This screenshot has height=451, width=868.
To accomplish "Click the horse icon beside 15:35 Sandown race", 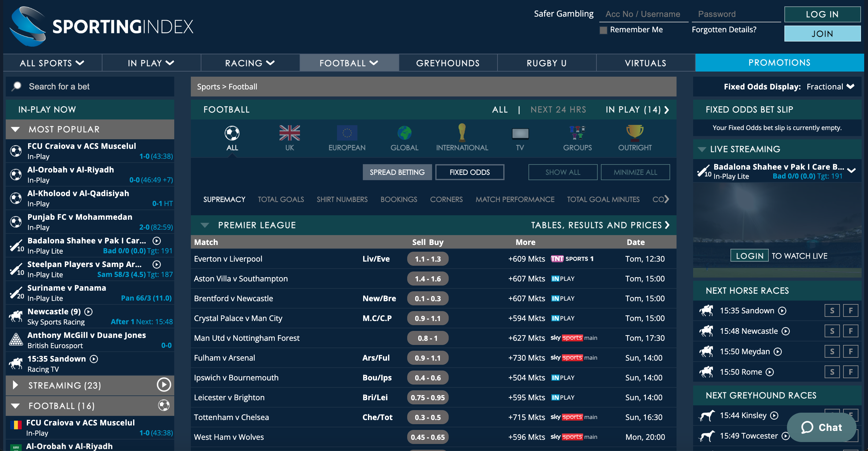I will [x=707, y=310].
